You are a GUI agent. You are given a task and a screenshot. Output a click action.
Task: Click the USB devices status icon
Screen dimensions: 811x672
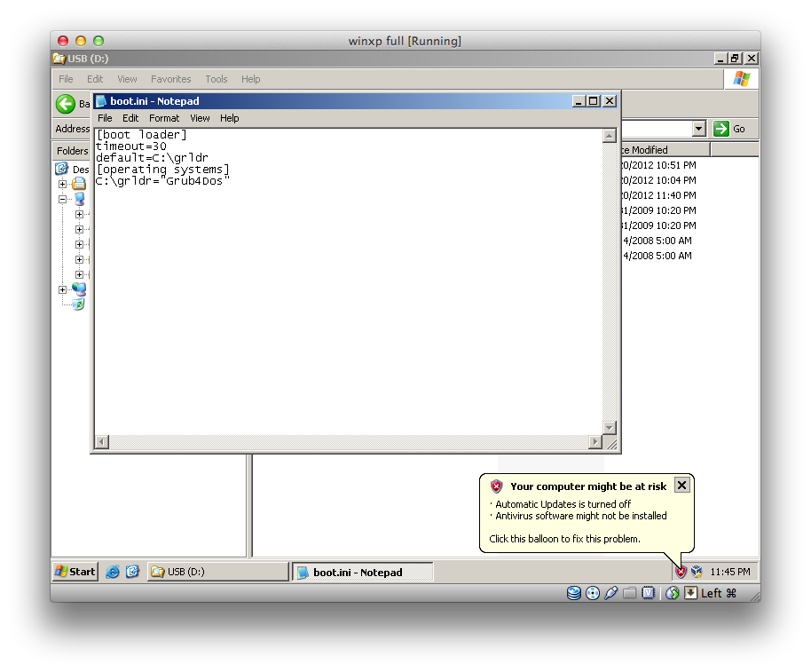pos(610,593)
